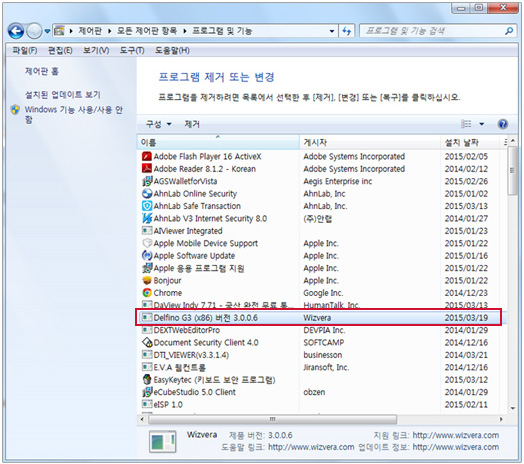The width and height of the screenshot is (524, 464).
Task: Click the 지원 링크 http://www.wizvera.com value
Action: click(455, 435)
